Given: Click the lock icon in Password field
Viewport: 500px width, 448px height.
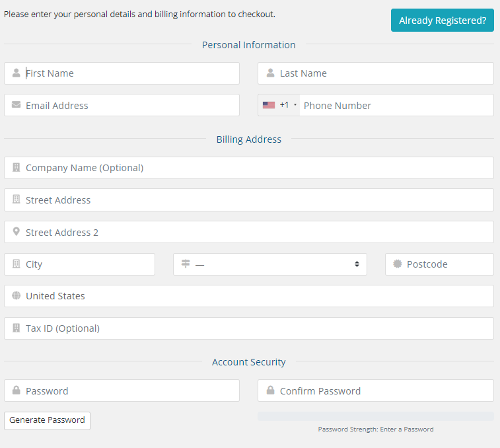Looking at the screenshot, I should tap(17, 391).
